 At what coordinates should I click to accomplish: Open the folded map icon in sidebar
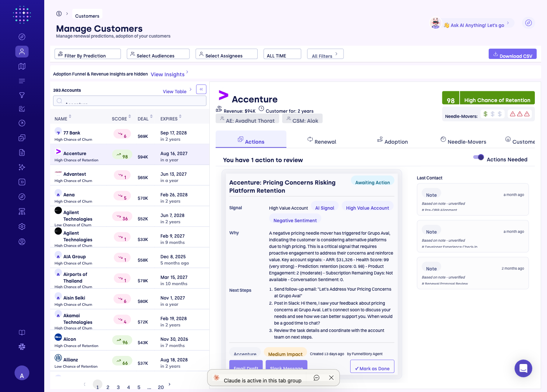pos(22,66)
